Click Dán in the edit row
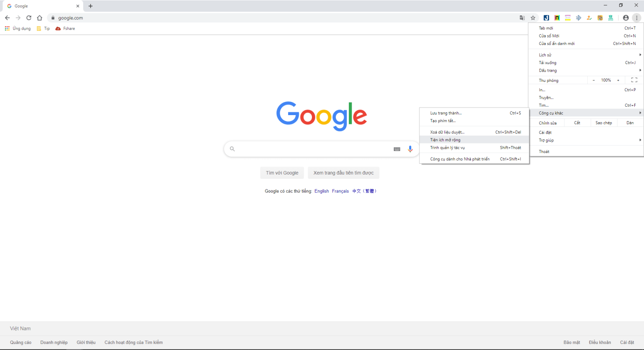Image resolution: width=644 pixels, height=350 pixels. [x=630, y=123]
